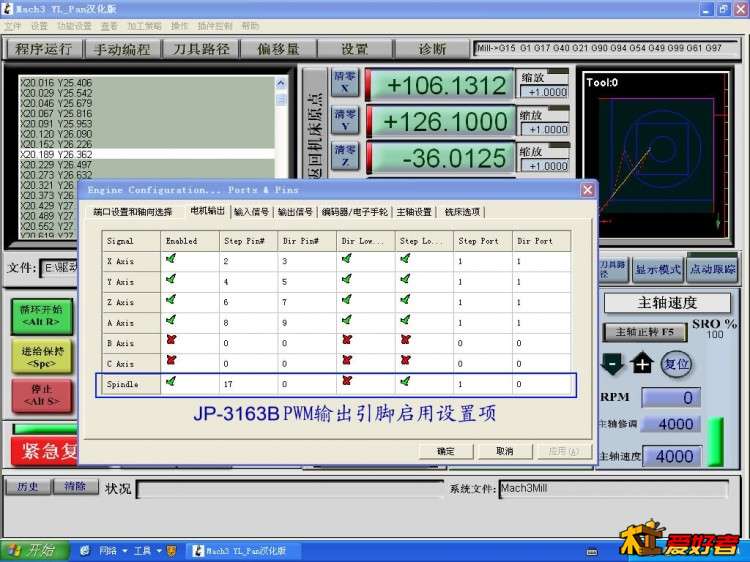This screenshot has width=750, height=562.
Task: Increase spindle override with plus arrow
Action: pos(641,363)
